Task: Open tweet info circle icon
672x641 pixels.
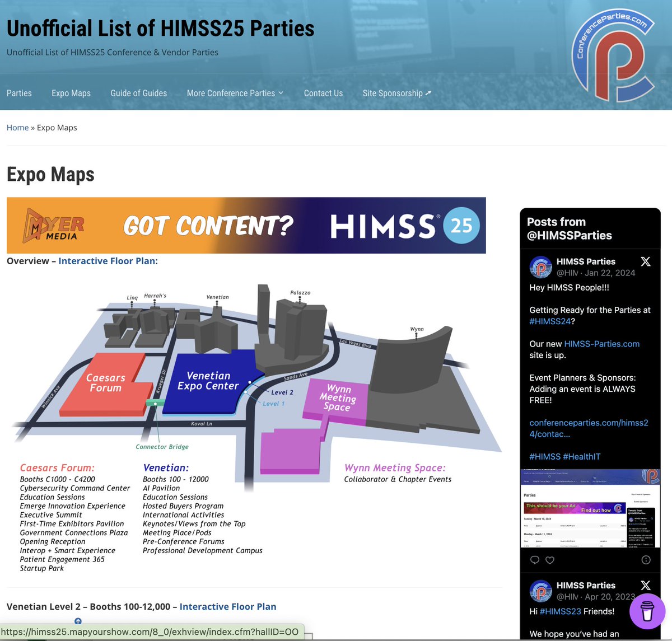Action: pyautogui.click(x=646, y=560)
